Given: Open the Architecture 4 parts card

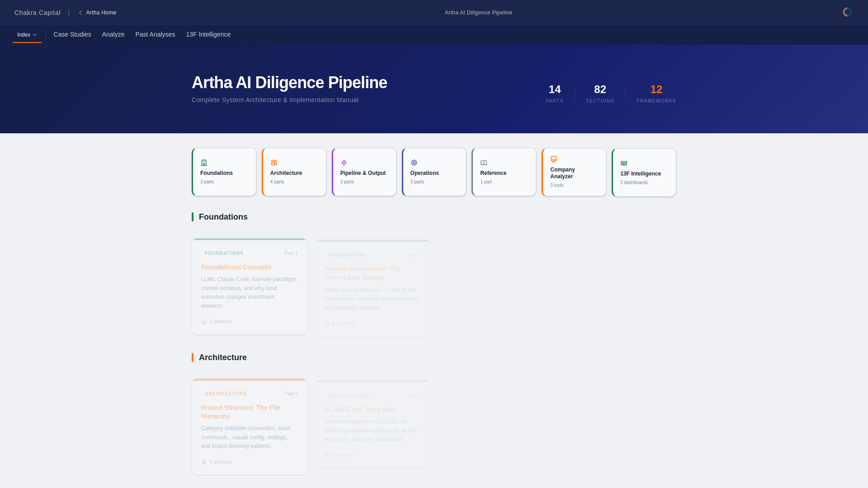Looking at the screenshot, I should 294,172.
